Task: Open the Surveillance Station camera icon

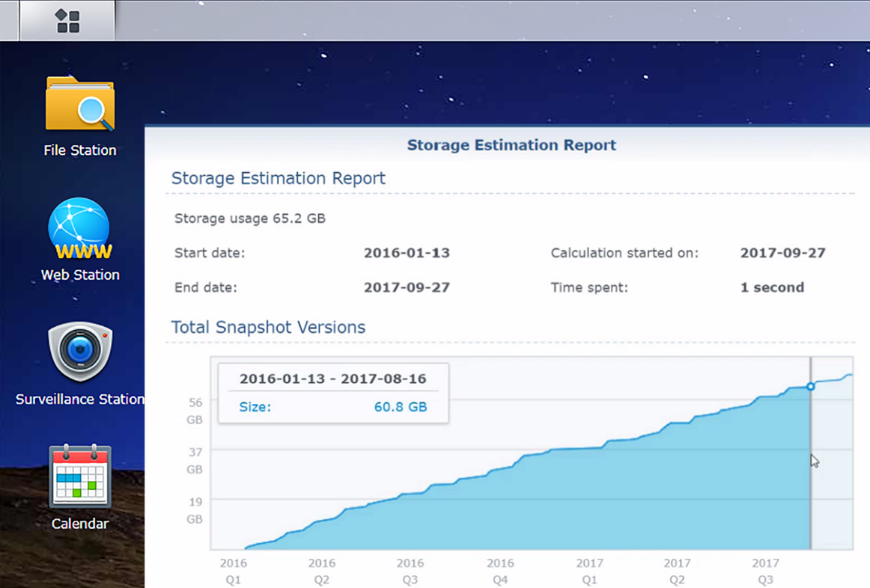Action: click(79, 352)
